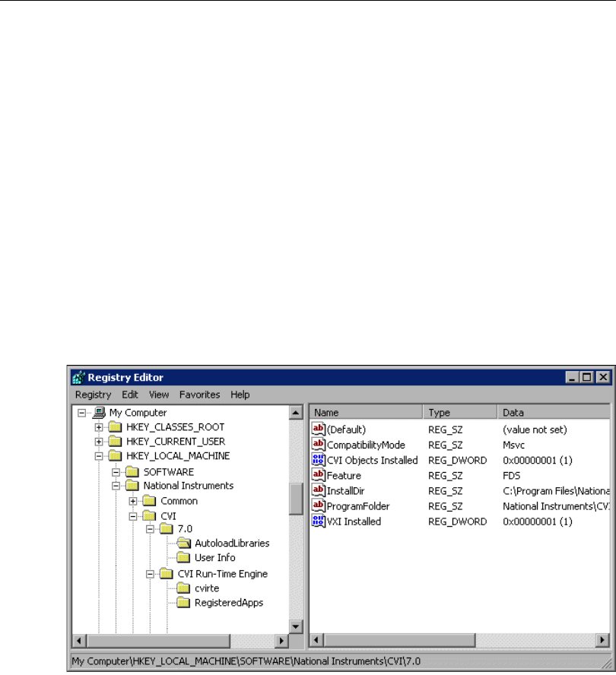Minimize the Registry Editor window
Image resolution: width=616 pixels, height=675 pixels.
tap(572, 378)
